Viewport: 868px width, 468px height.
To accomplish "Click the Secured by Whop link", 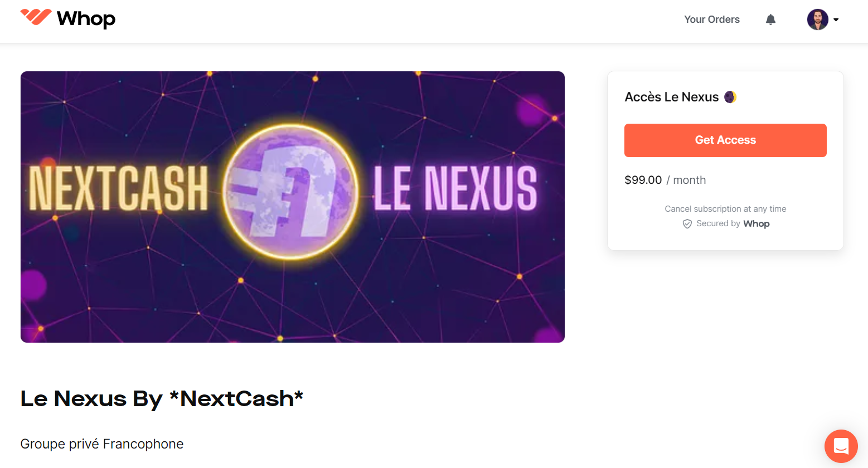I will pos(733,224).
